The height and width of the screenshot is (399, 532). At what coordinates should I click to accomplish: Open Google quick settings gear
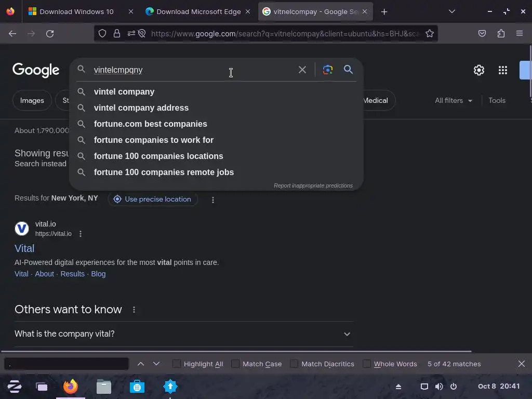(x=478, y=70)
